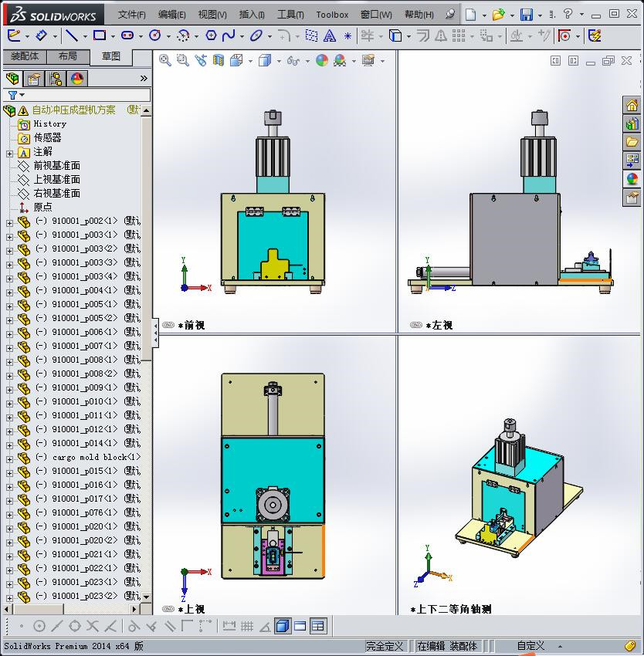The image size is (644, 656).
Task: Expand the feature manager tabs chevron
Action: click(144, 78)
